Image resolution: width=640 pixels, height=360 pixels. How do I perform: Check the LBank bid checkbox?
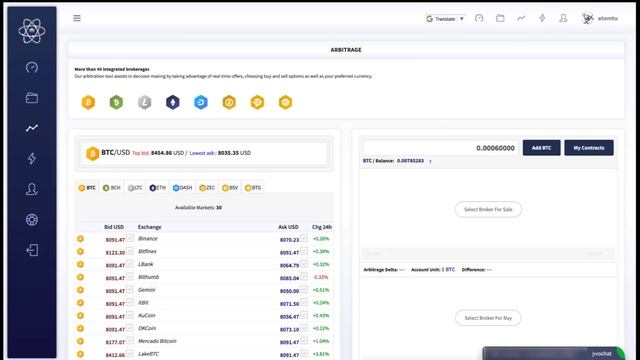point(129,264)
